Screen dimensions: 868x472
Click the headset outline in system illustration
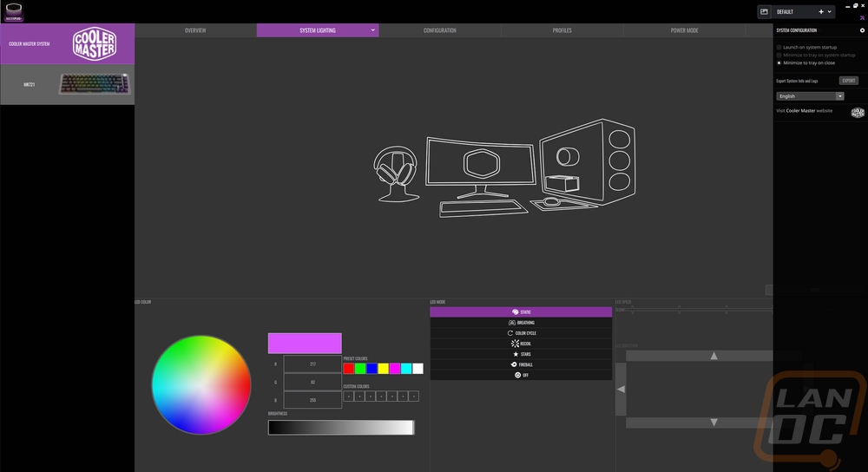point(395,174)
